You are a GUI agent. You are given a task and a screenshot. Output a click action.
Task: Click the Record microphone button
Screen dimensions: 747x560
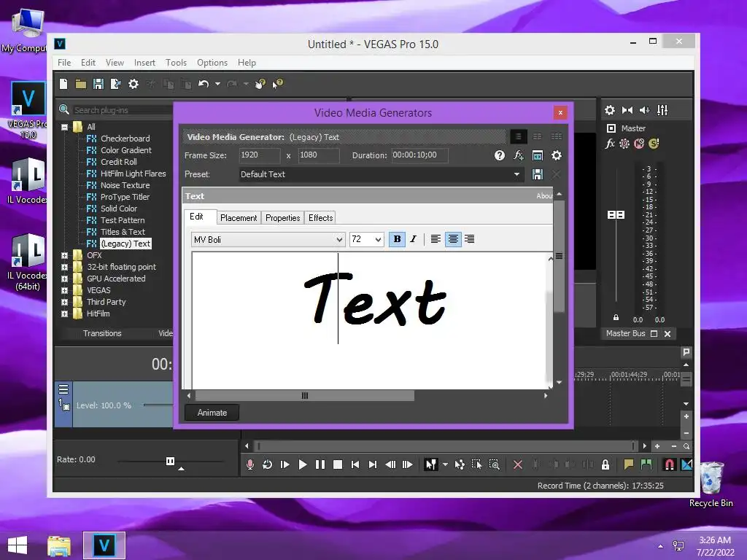point(249,464)
